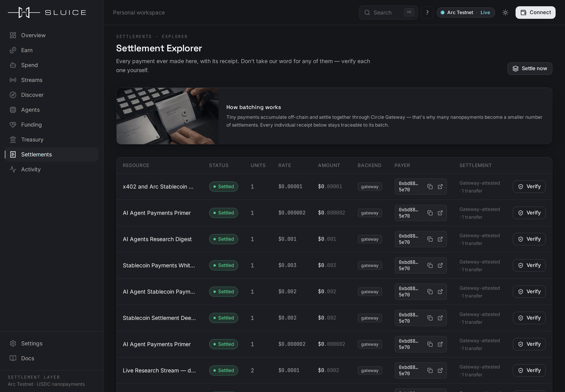565x392 pixels.
Task: Copy payer address in AI Agent Stablecoin Paym... row
Action: point(430,292)
